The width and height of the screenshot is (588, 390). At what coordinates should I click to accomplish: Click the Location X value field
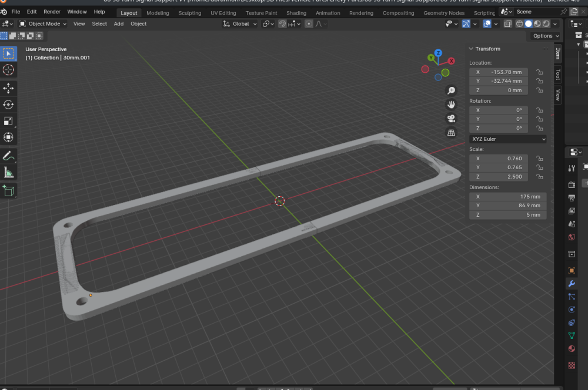pos(499,72)
